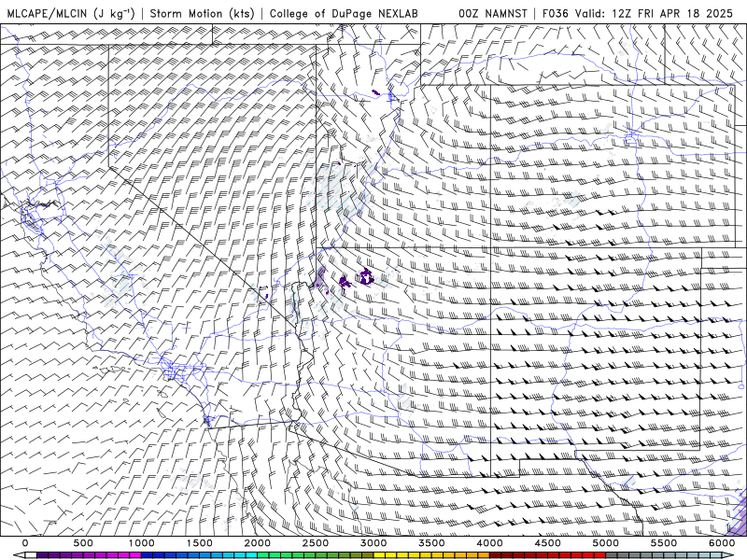Click the '1000' color scale label
This screenshot has height=560, width=747.
click(142, 543)
